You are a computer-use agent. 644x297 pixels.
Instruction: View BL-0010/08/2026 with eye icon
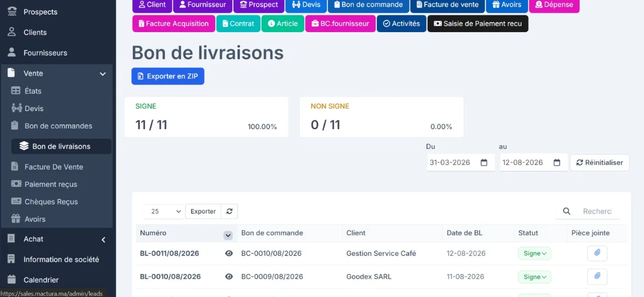229,276
